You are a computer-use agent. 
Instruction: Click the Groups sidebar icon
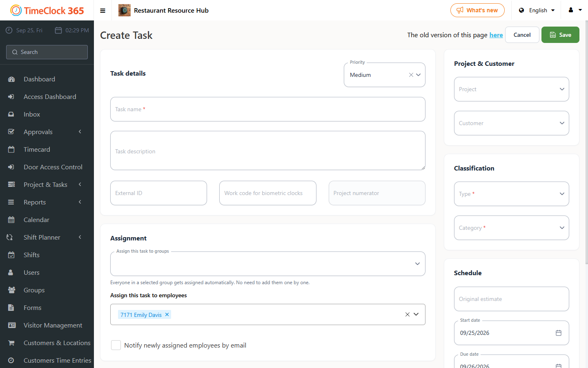click(11, 290)
